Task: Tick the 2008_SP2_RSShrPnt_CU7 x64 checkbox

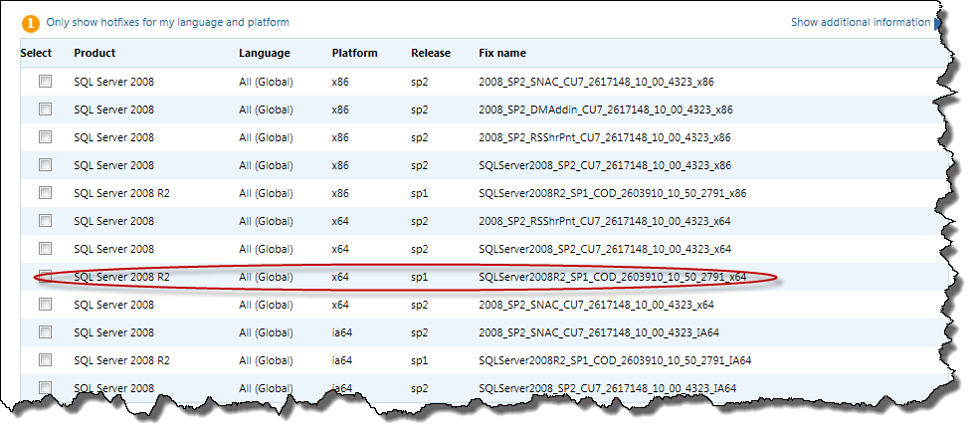Action: point(45,220)
